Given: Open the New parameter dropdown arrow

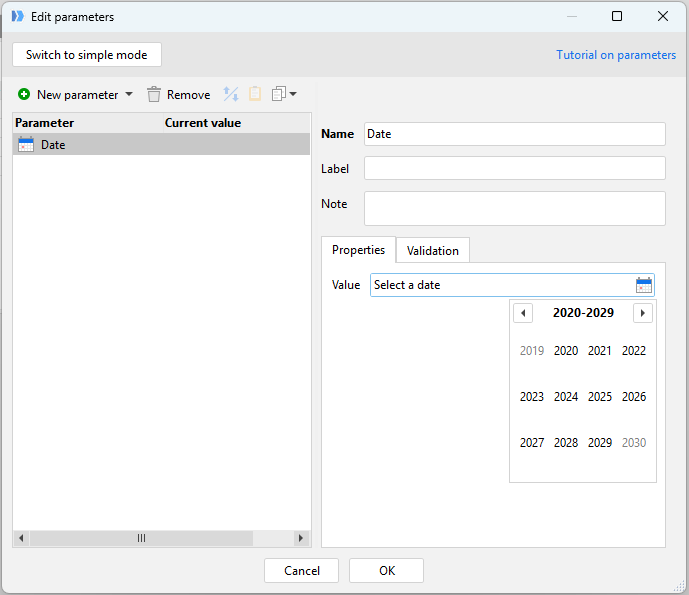Looking at the screenshot, I should [x=129, y=94].
